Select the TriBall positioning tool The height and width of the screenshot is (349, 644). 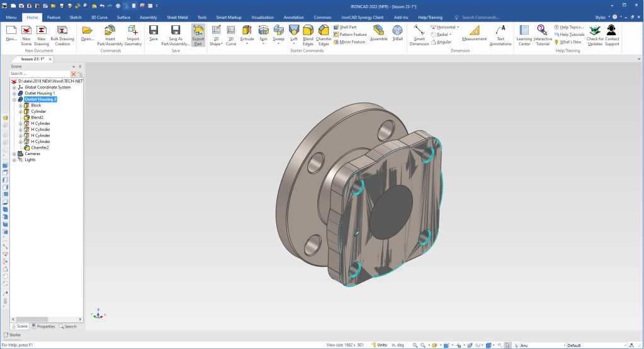click(397, 31)
